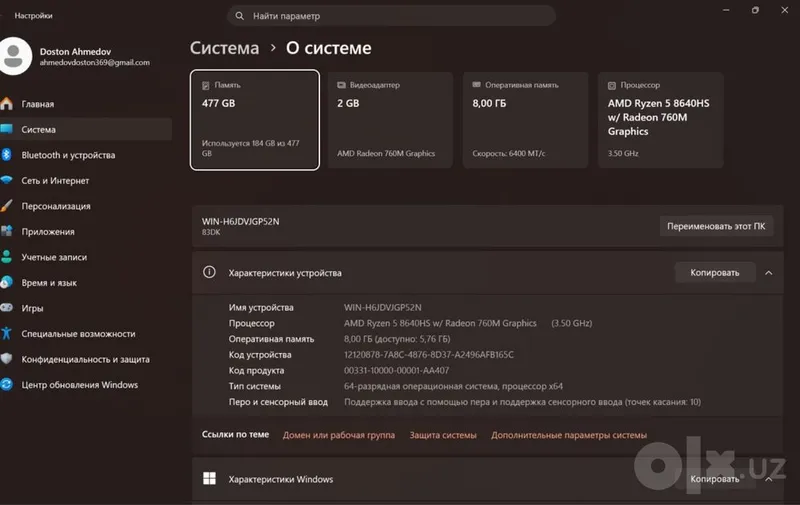Open Сеть и Интернет settings
This screenshot has width=800, height=505.
coord(86,181)
